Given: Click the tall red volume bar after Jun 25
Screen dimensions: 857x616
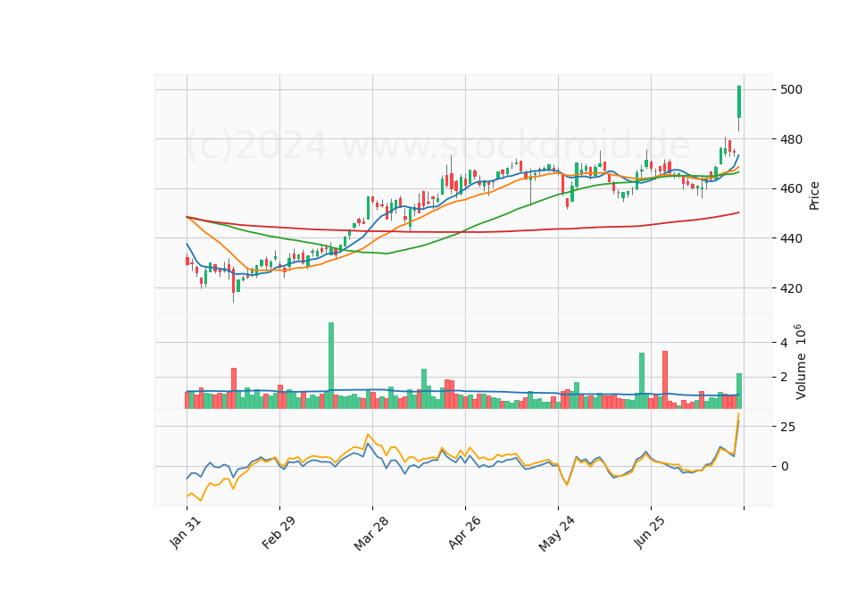Looking at the screenshot, I should click(x=664, y=380).
